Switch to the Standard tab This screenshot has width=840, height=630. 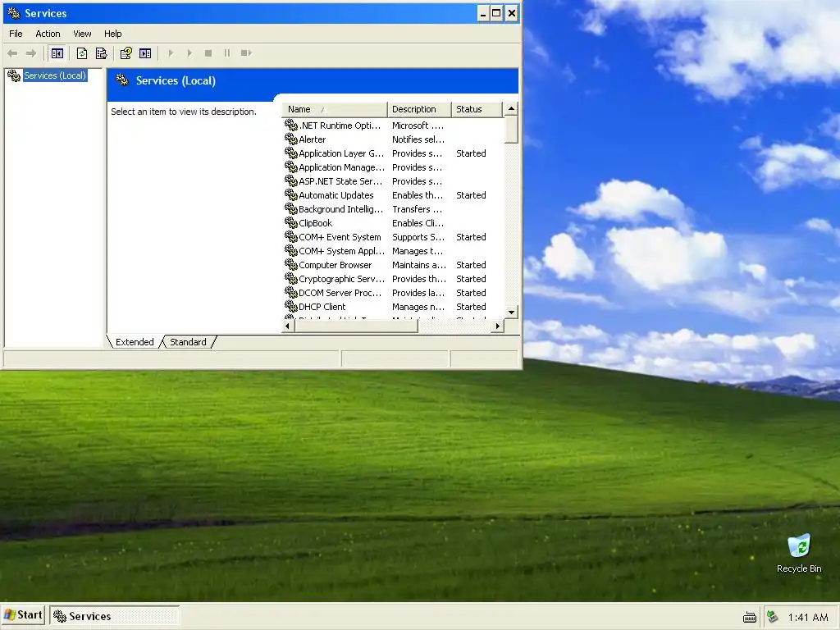tap(188, 342)
